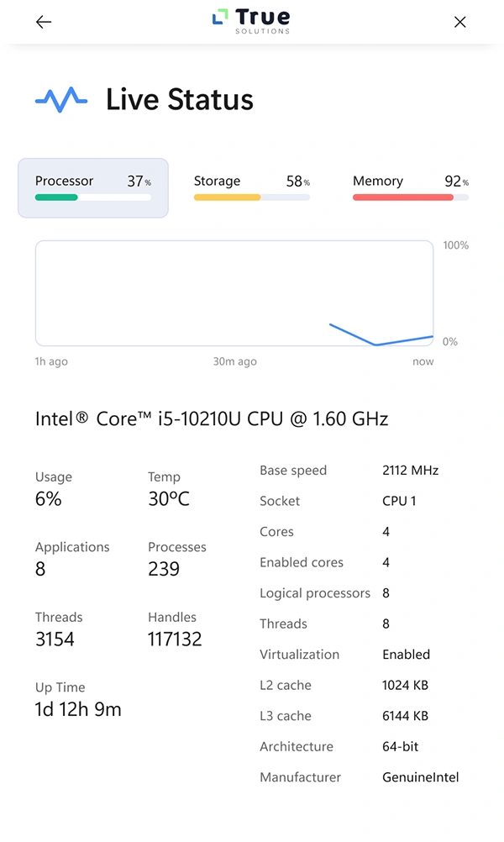Screen dimensions: 504x842
Task: Click the Live Status pulse icon
Action: tap(61, 100)
